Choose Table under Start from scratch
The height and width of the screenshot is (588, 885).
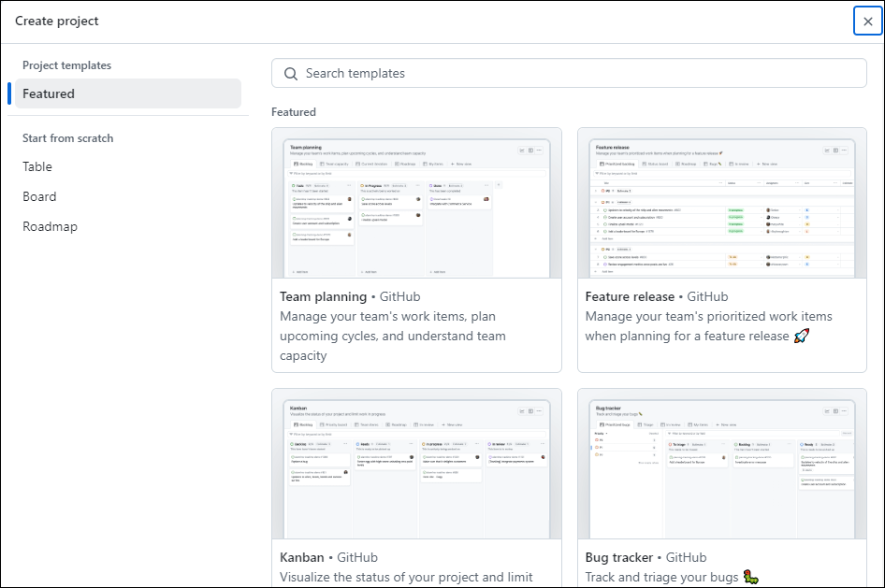coord(37,166)
